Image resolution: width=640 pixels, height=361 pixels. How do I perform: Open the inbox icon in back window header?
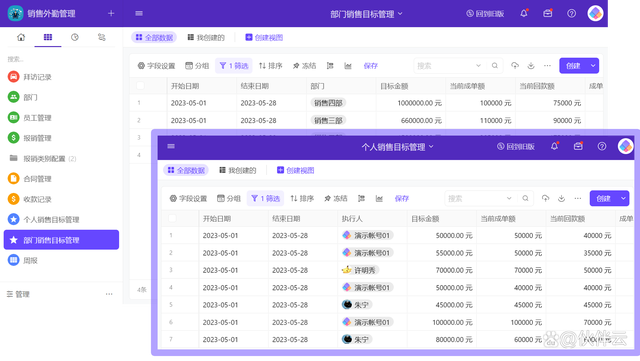548,13
